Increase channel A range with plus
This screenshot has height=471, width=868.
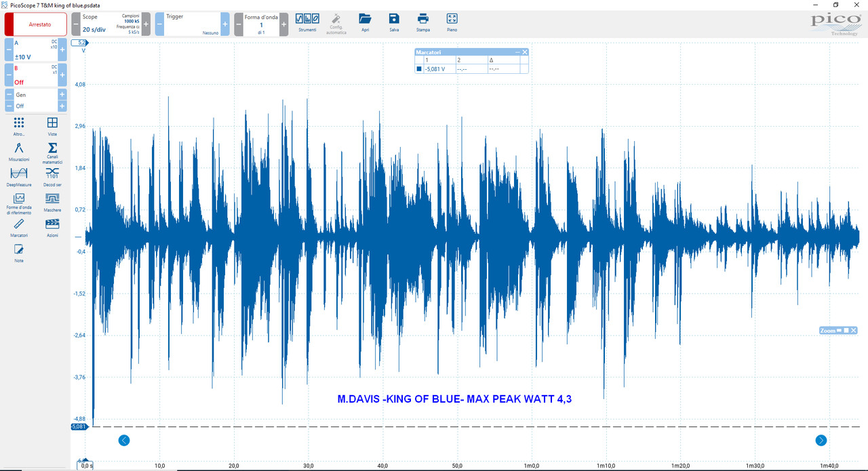point(62,50)
